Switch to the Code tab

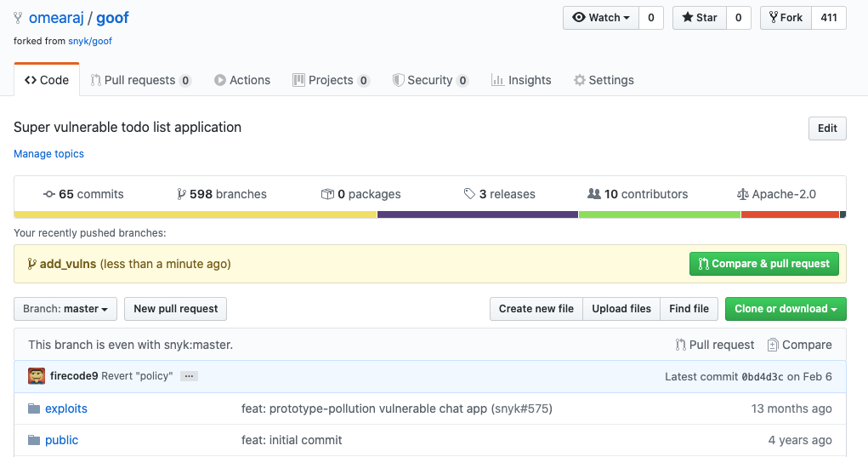click(47, 80)
